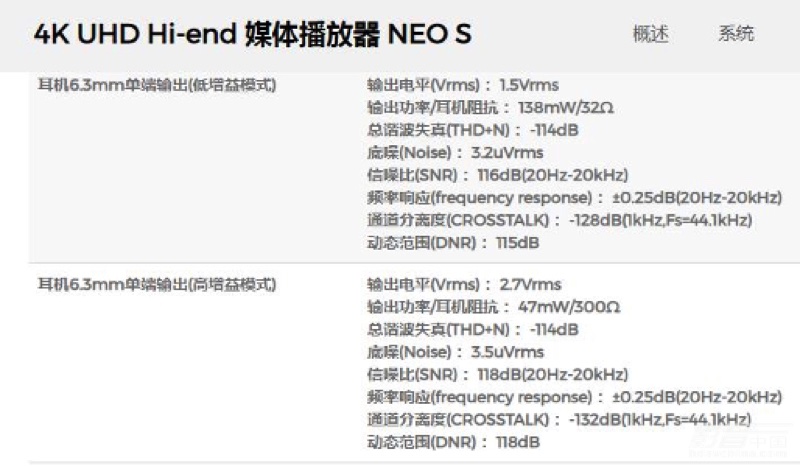This screenshot has height=466, width=800.
Task: Click the low-gain THD+N -114dB line
Action: (x=472, y=130)
